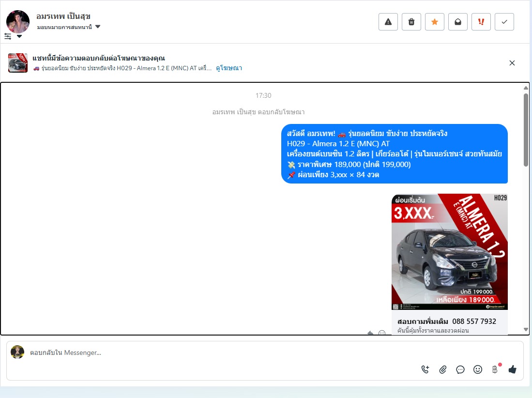Click the contact name อมรเทพ เป็นสุข

[63, 16]
